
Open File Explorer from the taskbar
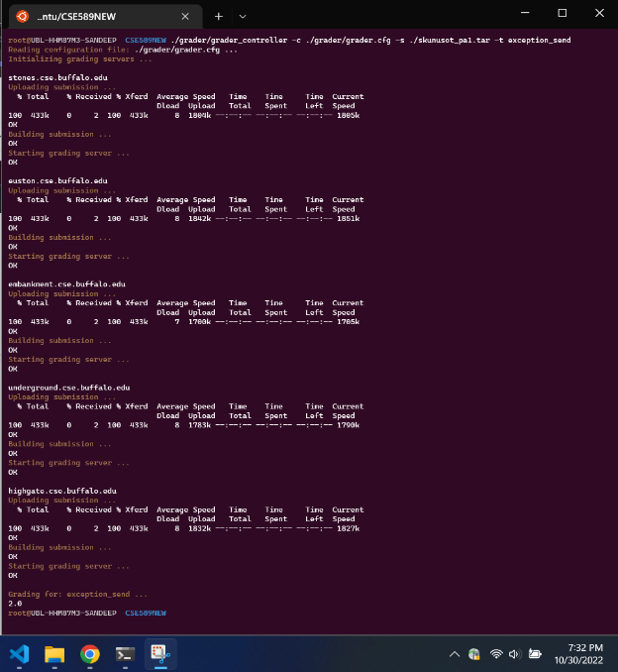click(54, 654)
